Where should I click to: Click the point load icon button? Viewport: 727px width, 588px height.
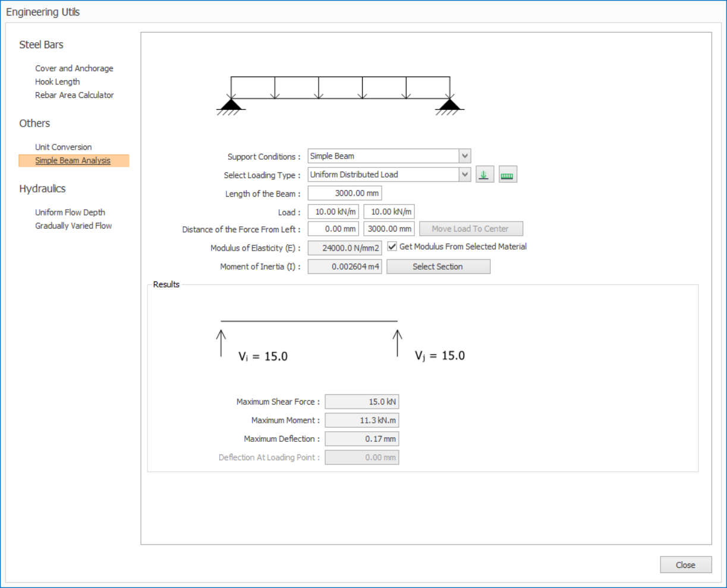point(484,175)
